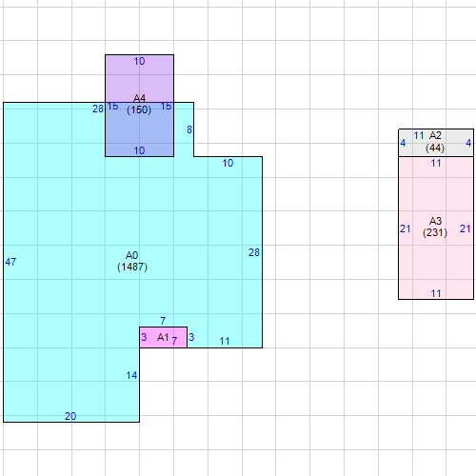Click the 15 dimension on A4's right side
476x476 pixels.
pyautogui.click(x=166, y=107)
